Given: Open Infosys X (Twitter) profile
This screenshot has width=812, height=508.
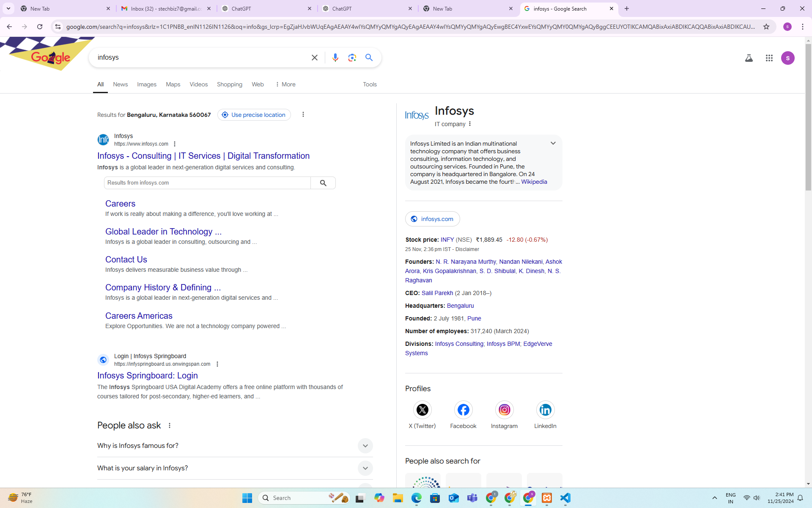Looking at the screenshot, I should tap(422, 410).
